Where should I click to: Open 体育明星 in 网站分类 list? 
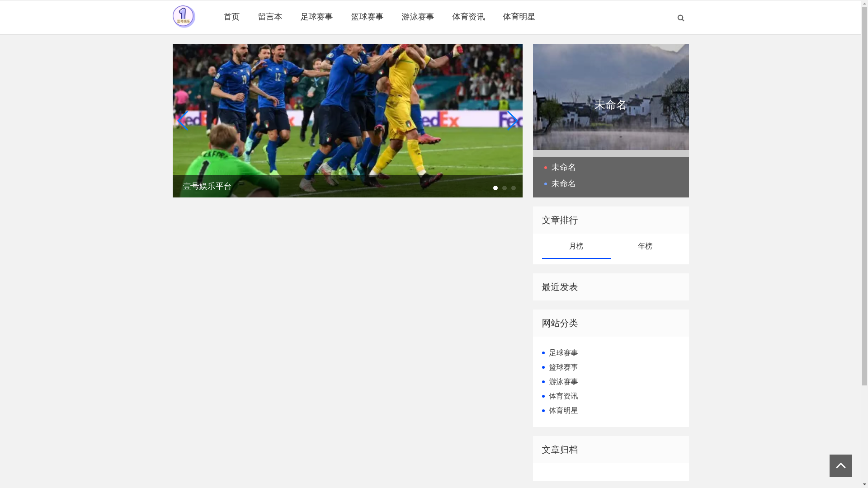tap(563, 411)
